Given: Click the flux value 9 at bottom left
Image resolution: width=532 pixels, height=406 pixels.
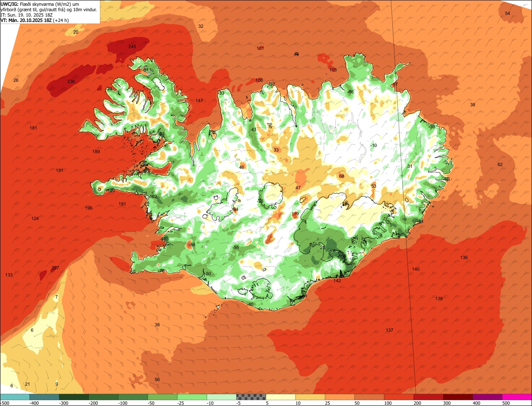Looking at the screenshot, I should coord(57,384).
